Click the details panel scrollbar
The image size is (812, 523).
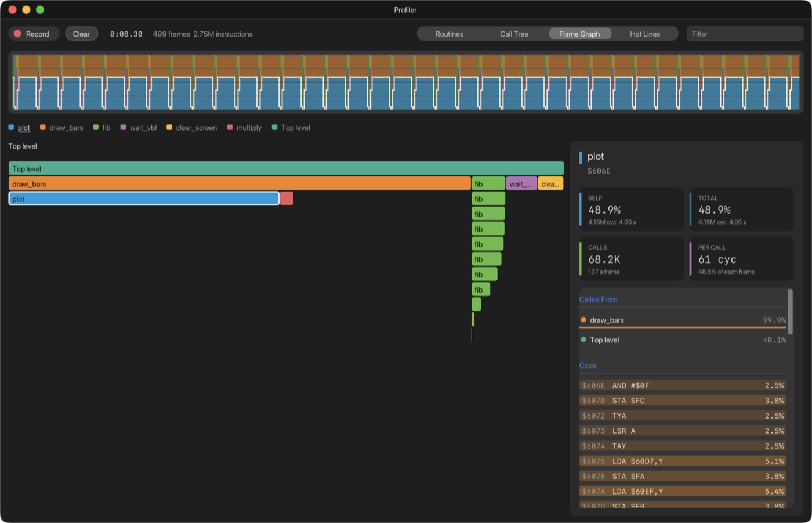790,312
